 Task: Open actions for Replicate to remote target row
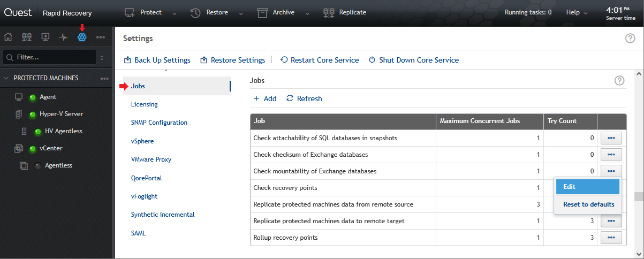click(611, 221)
